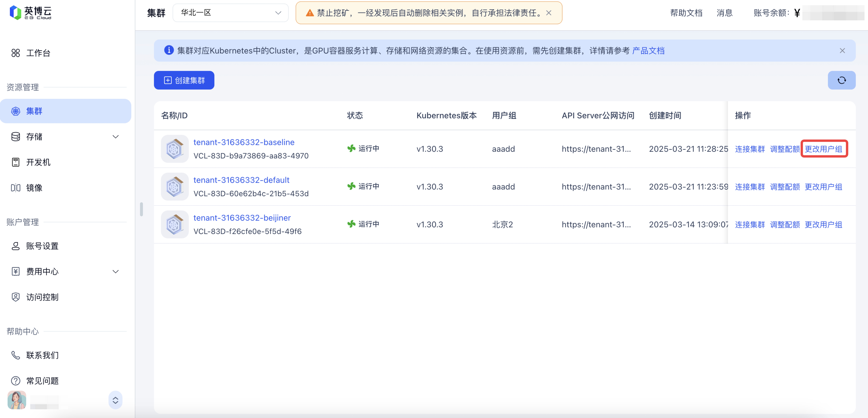Open the 开发机 dev machine icon
Screen dimensions: 868x418
point(16,162)
